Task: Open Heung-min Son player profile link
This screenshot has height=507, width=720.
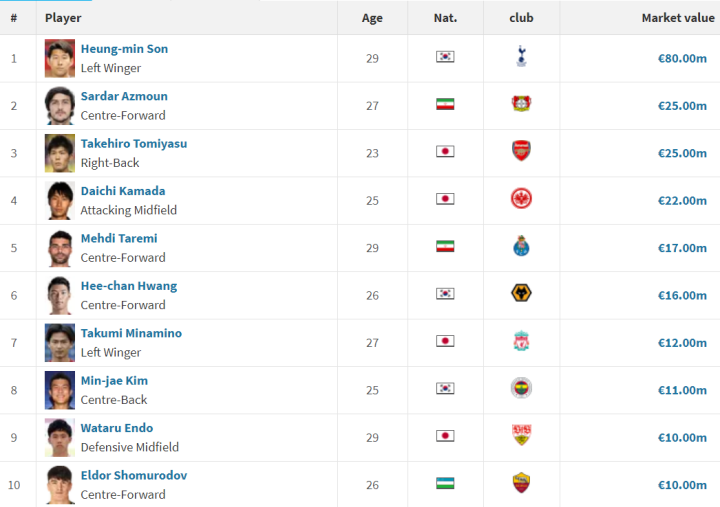Action: coord(124,49)
